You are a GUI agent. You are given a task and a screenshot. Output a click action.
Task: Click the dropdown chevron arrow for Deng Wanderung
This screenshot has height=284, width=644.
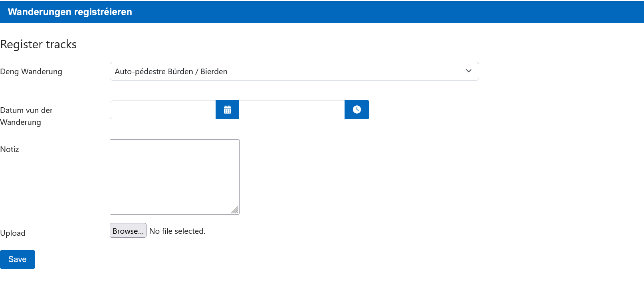click(x=468, y=71)
